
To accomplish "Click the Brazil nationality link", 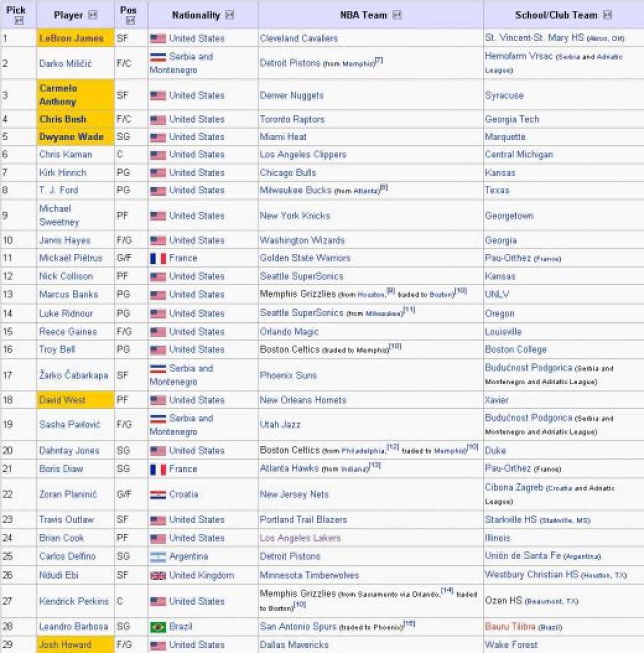I will point(181,627).
